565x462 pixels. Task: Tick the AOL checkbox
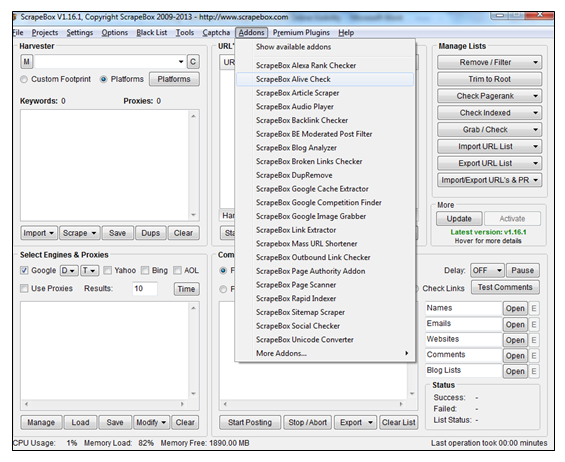pyautogui.click(x=177, y=270)
